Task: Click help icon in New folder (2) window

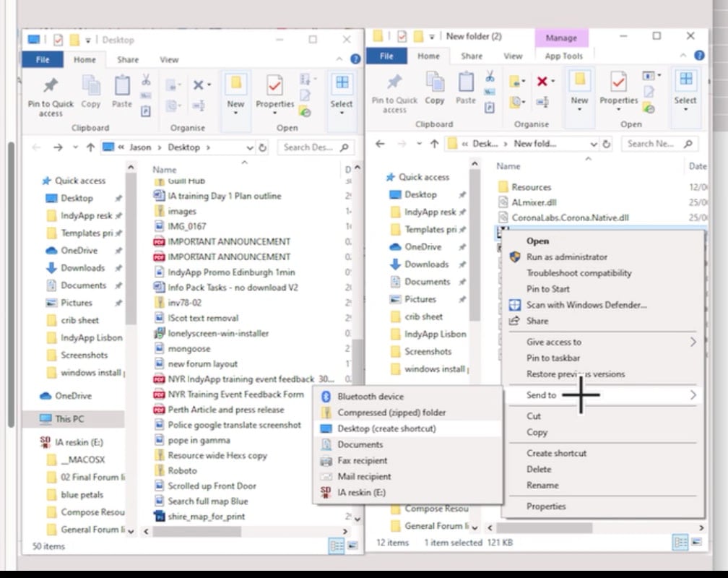Action: pos(699,56)
